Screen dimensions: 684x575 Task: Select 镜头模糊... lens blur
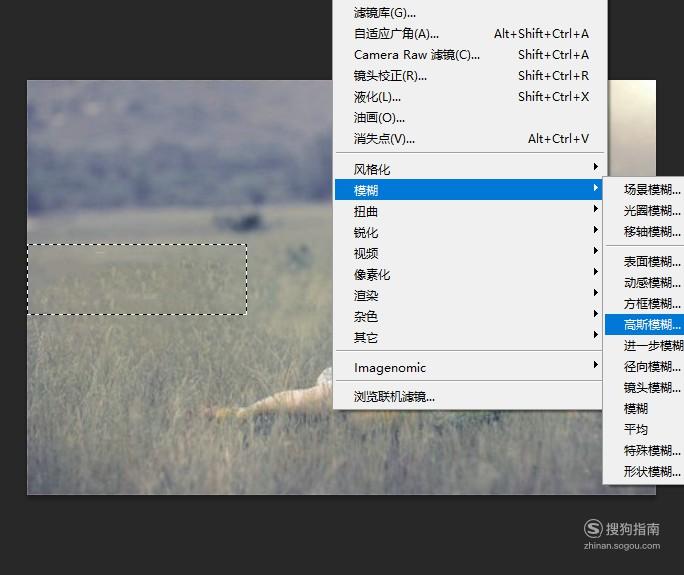tap(644, 387)
